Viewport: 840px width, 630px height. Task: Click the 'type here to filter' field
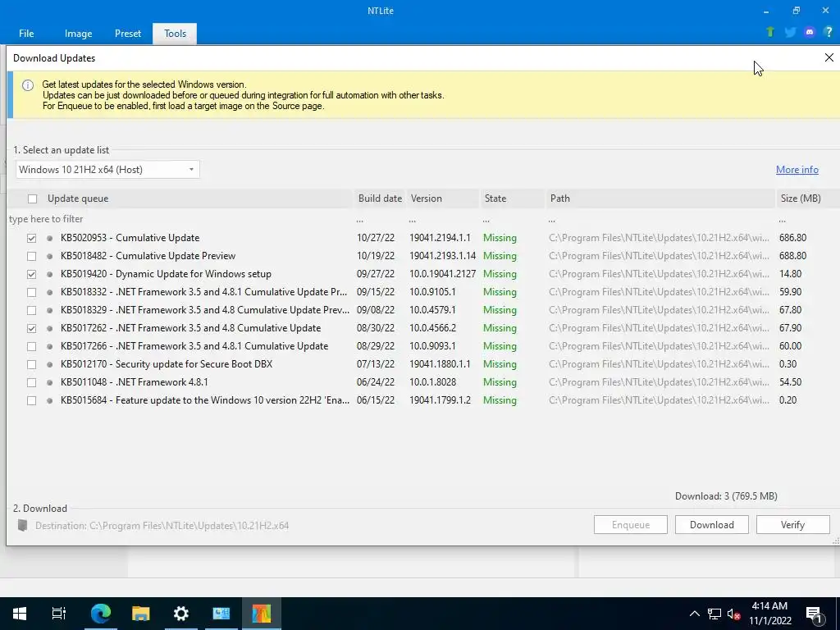180,219
